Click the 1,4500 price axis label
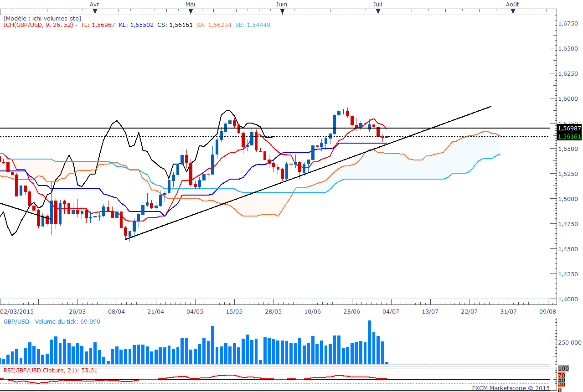Screen dimensions: 583x392 [569, 249]
